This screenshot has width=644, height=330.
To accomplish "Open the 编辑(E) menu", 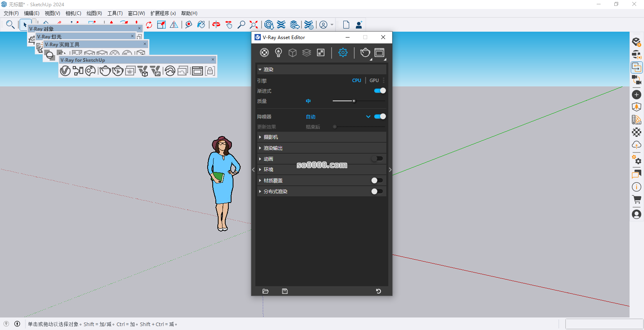I will tap(32, 13).
